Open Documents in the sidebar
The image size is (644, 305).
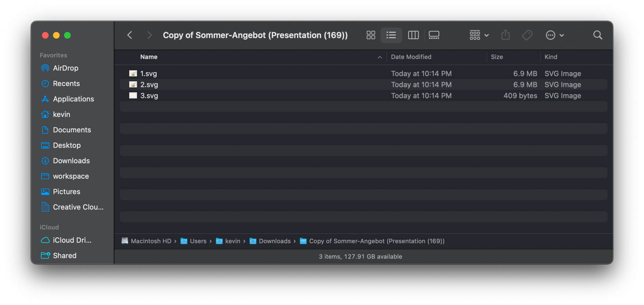(72, 129)
